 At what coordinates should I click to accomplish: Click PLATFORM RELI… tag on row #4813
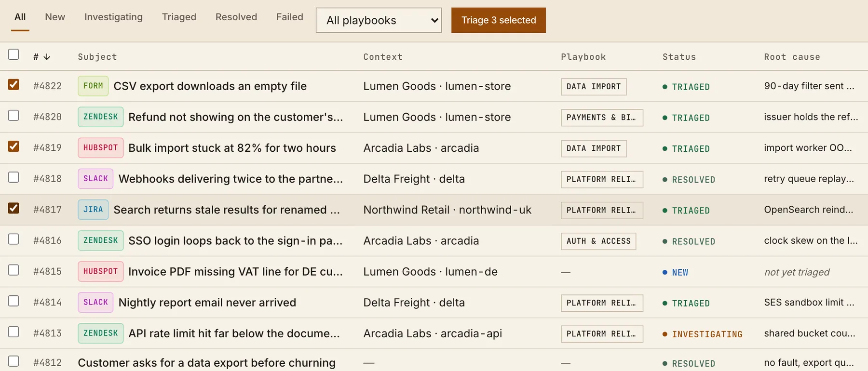602,334
